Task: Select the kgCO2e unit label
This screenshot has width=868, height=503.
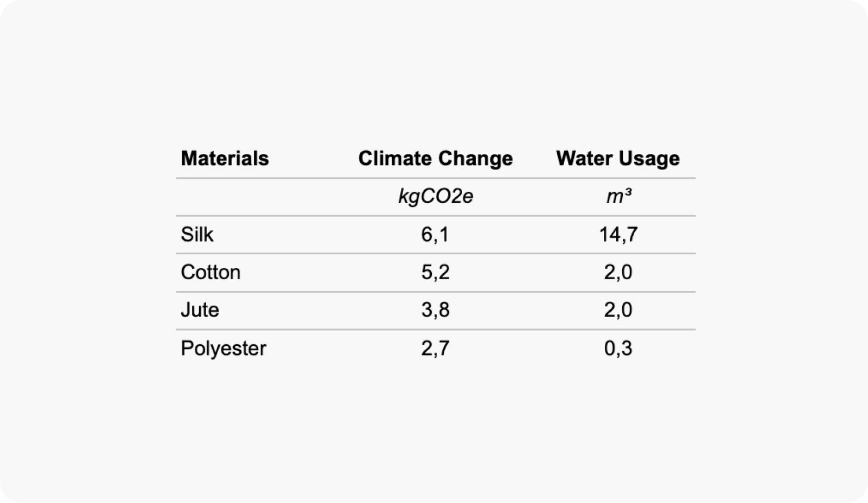Action: [435, 196]
